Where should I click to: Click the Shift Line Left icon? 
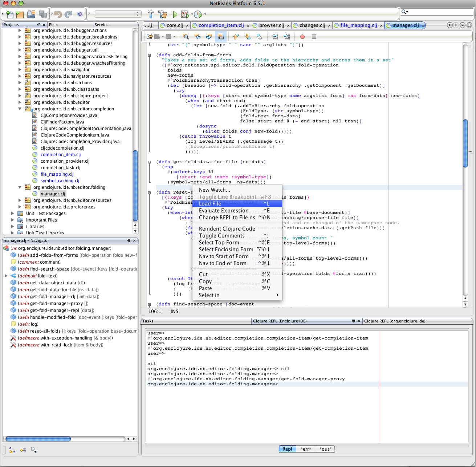pyautogui.click(x=275, y=36)
